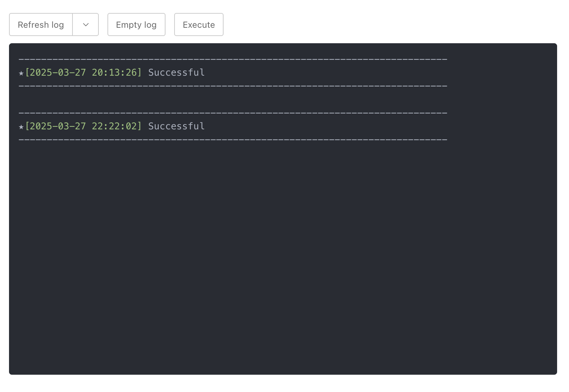Run the task with Execute
569x392 pixels.
[199, 25]
